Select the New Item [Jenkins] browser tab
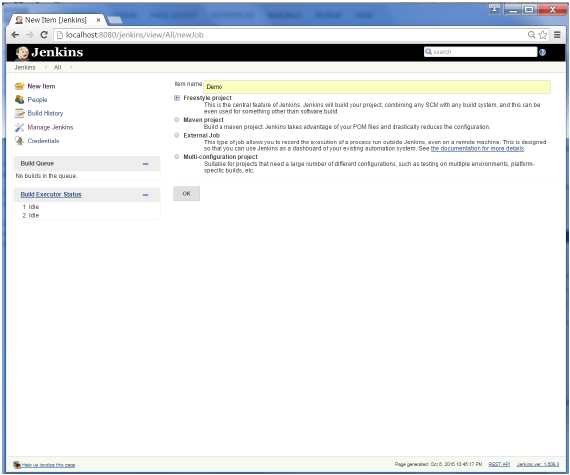Viewport: 570px width, 475px height. (x=56, y=20)
